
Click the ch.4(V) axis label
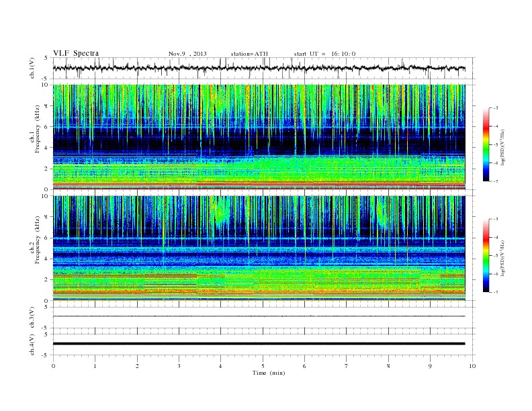[x=32, y=345]
